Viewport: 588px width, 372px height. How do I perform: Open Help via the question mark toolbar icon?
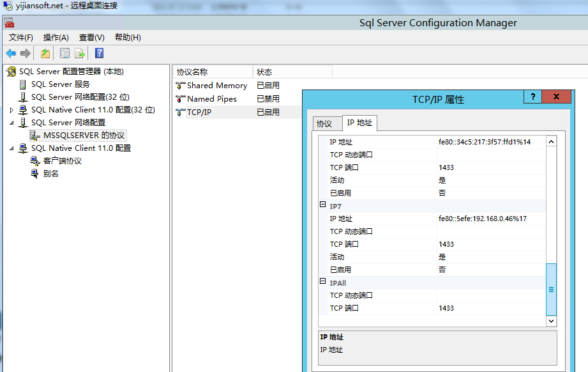tap(100, 53)
